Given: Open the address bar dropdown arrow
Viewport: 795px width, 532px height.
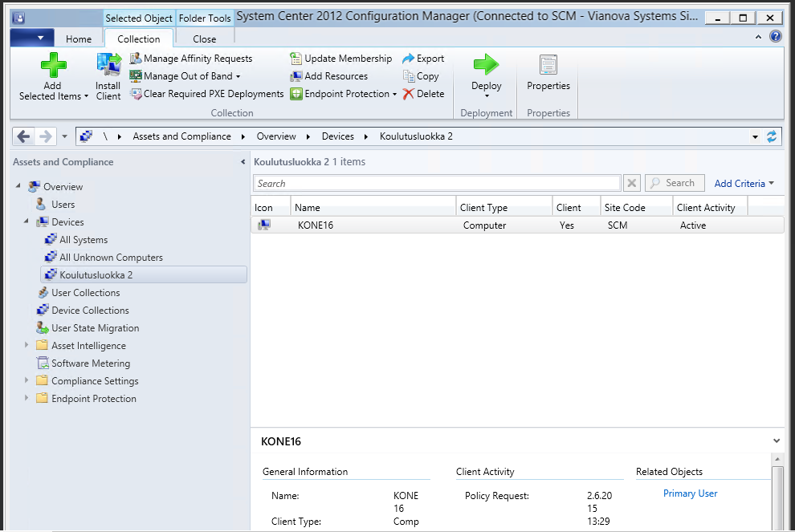Looking at the screenshot, I should point(755,136).
